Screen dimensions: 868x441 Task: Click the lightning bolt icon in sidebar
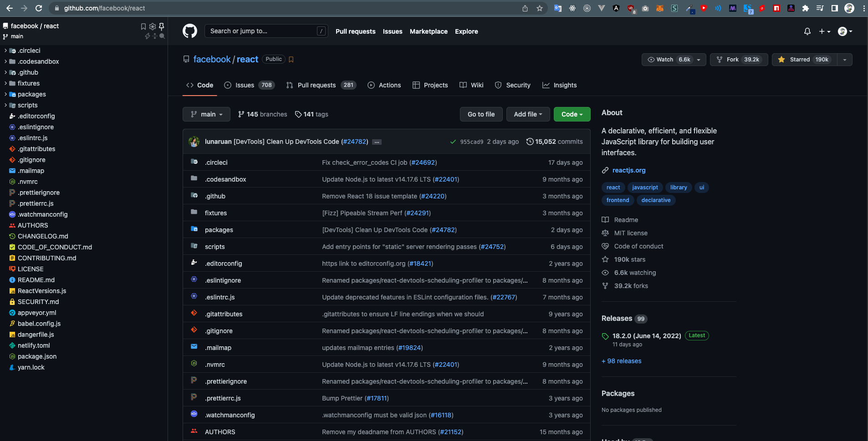pyautogui.click(x=147, y=36)
